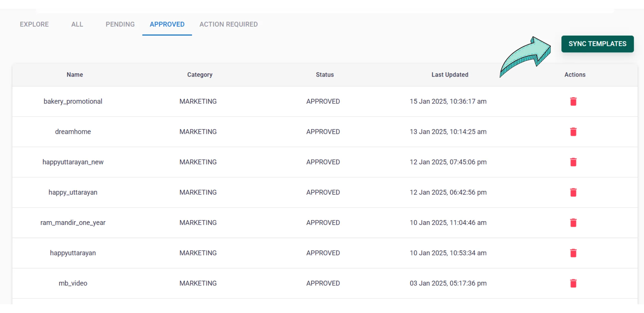Delete the ram_mandir_one_year template
644x313 pixels.
click(x=573, y=223)
